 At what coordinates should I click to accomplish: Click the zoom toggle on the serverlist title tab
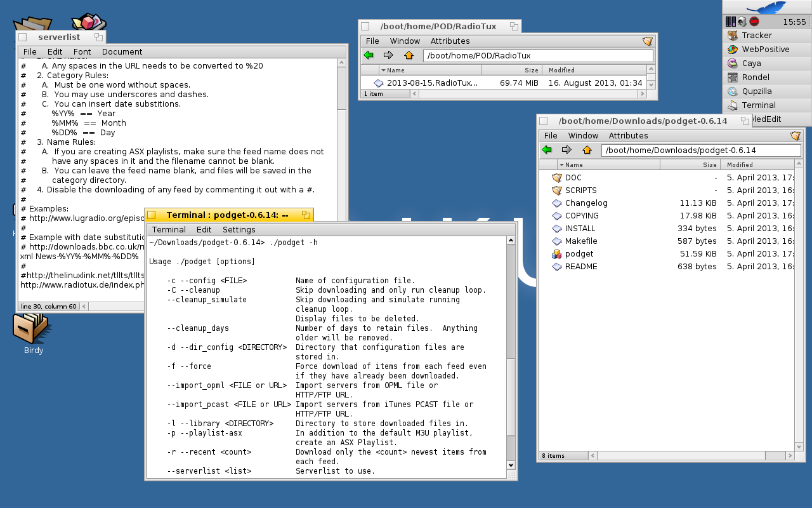(98, 37)
